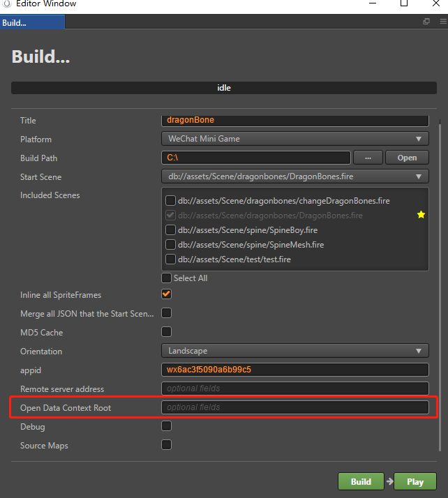Select the Build... panel tab

(31, 22)
